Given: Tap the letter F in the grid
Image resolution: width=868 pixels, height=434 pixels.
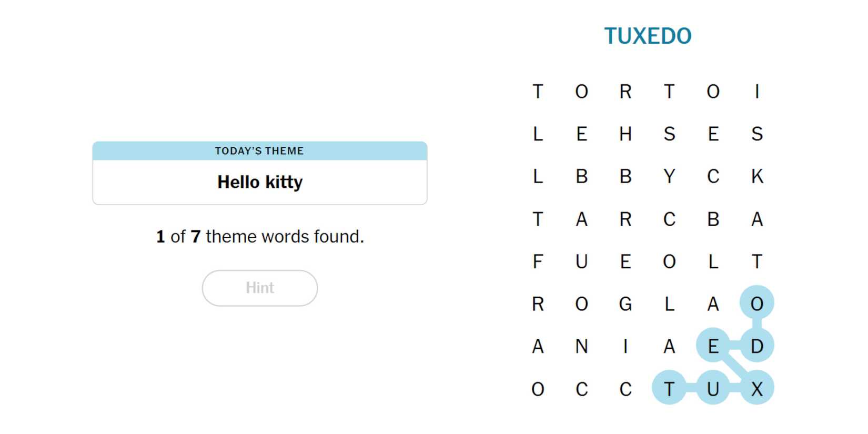Looking at the screenshot, I should pyautogui.click(x=538, y=261).
